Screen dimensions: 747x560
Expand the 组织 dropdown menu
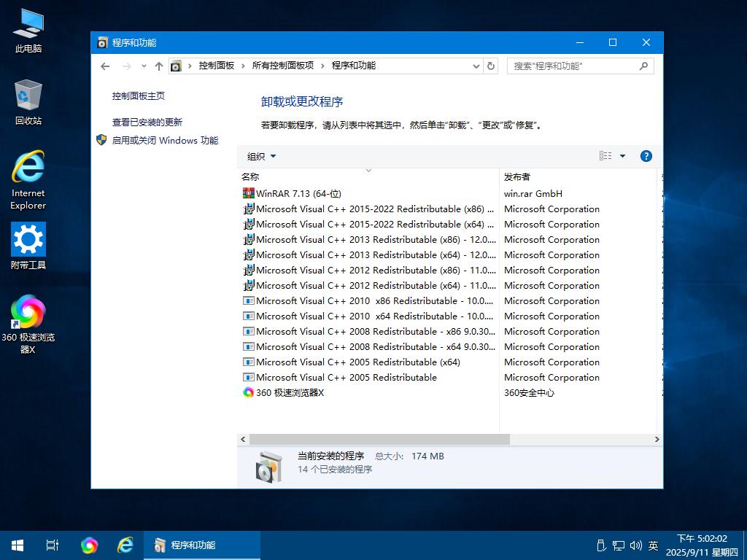tap(261, 156)
